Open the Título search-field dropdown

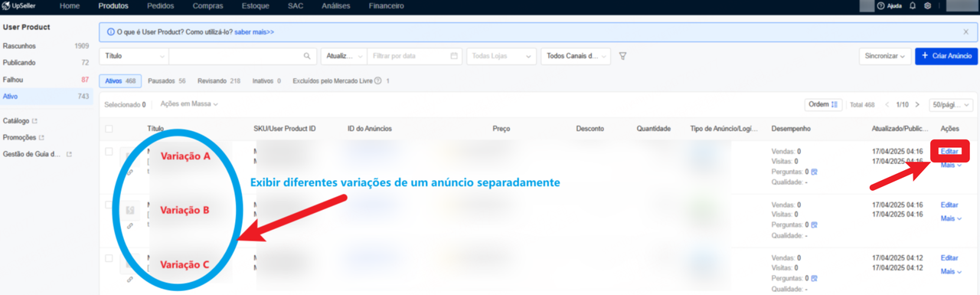coord(134,56)
